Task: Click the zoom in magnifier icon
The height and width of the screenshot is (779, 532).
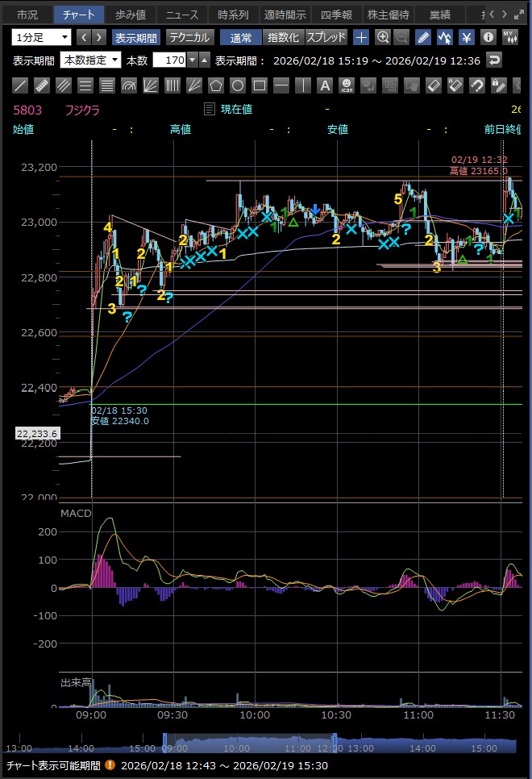Action: point(383,37)
